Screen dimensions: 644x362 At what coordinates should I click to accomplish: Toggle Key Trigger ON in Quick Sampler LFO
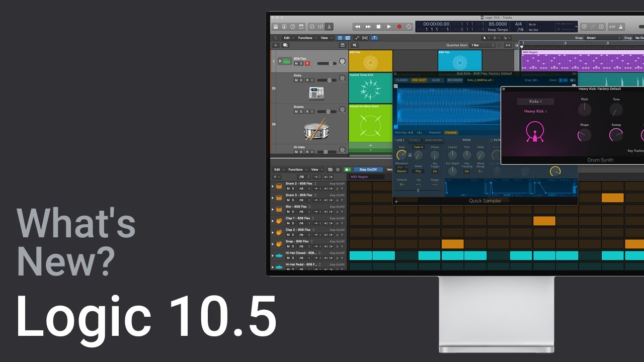pos(435,171)
